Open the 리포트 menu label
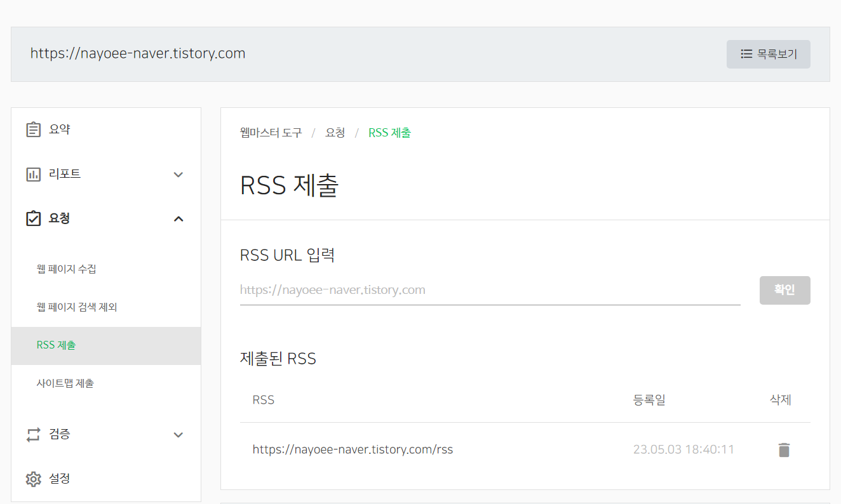 pos(65,174)
